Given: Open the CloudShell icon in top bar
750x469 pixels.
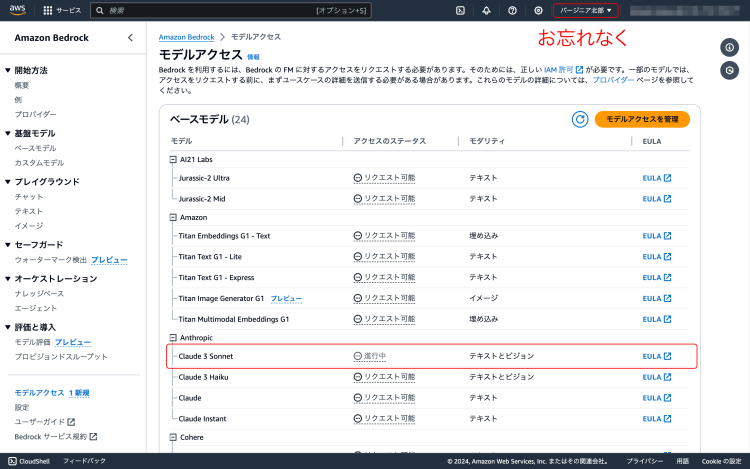Looking at the screenshot, I should pos(460,11).
